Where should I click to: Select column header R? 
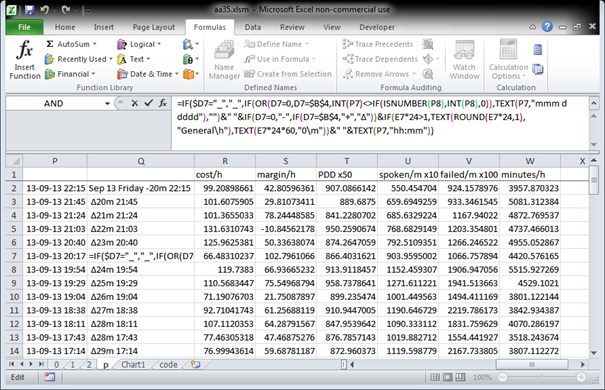225,161
